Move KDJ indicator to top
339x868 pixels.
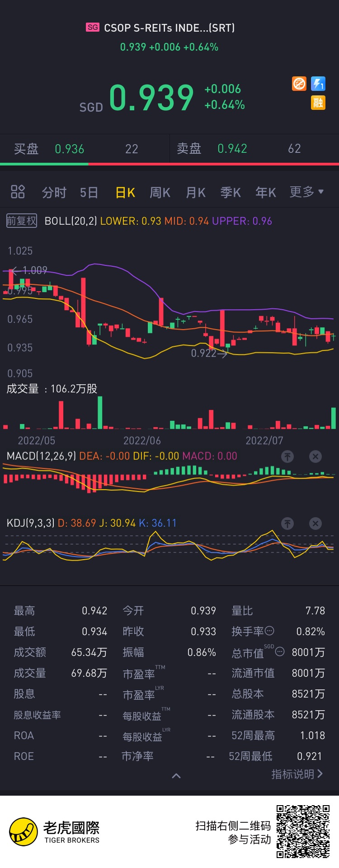[x=287, y=524]
